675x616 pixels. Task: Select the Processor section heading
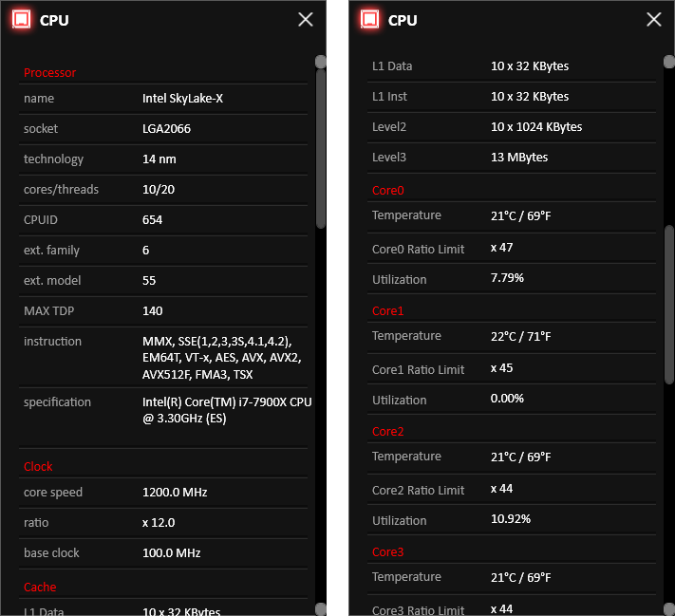(50, 73)
